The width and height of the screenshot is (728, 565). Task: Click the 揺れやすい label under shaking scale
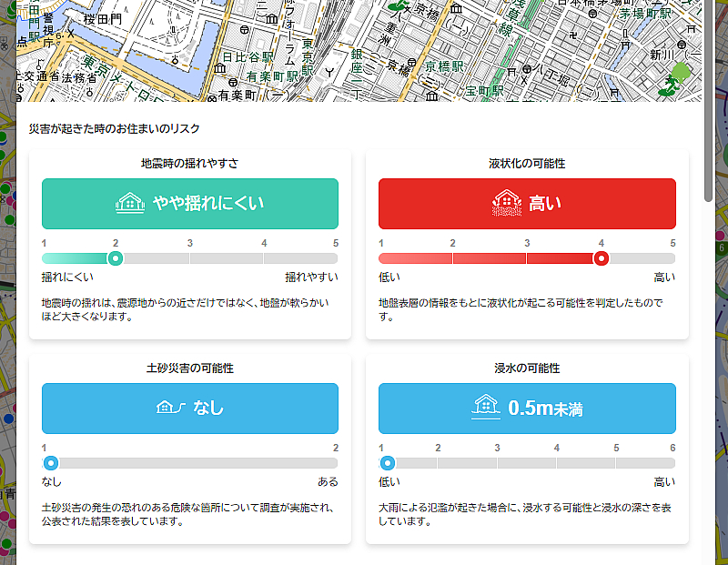point(311,277)
